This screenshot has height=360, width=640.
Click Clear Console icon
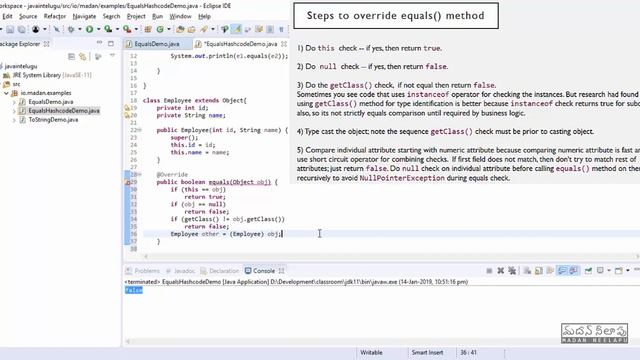tap(527, 271)
